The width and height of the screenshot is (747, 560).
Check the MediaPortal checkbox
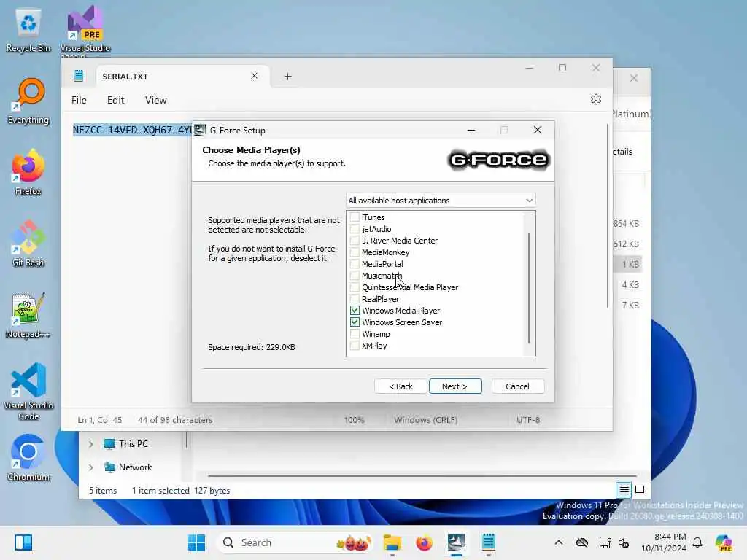click(x=355, y=264)
